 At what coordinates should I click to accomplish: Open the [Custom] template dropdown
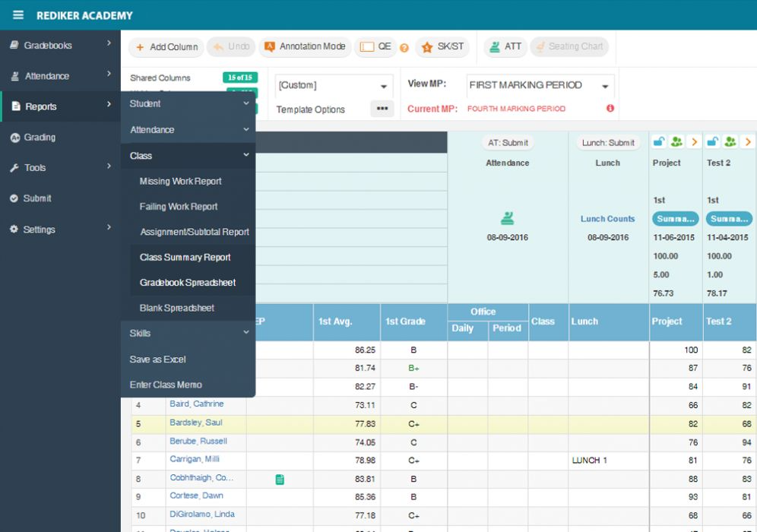334,85
